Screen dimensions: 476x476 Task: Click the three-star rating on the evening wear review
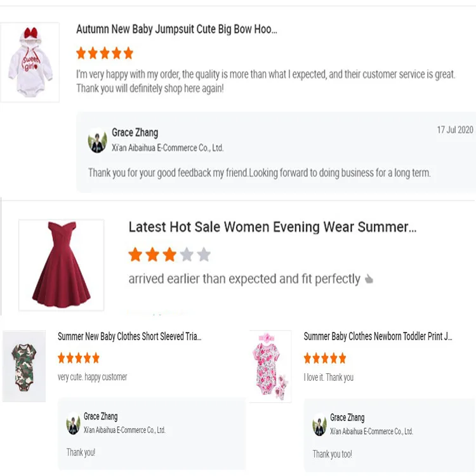(x=169, y=255)
